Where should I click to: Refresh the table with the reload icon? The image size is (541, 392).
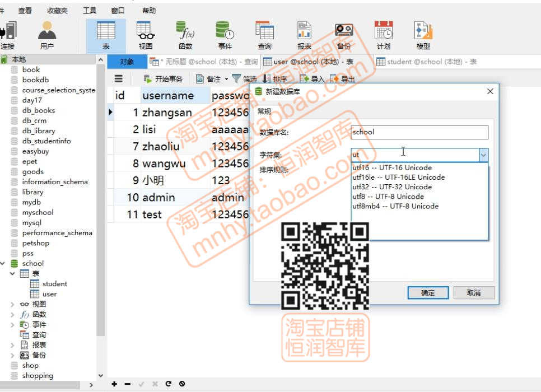(x=169, y=384)
